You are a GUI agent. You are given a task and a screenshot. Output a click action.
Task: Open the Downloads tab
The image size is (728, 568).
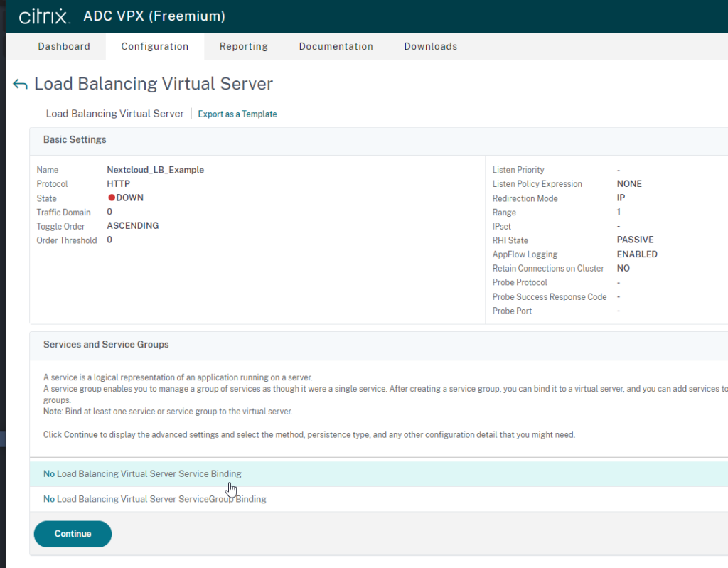[430, 46]
